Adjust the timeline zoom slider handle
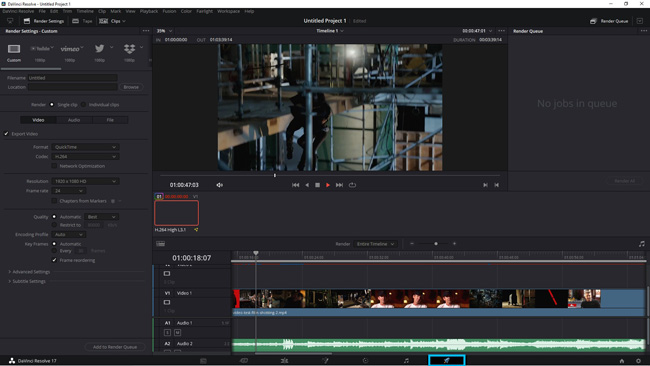 click(436, 244)
